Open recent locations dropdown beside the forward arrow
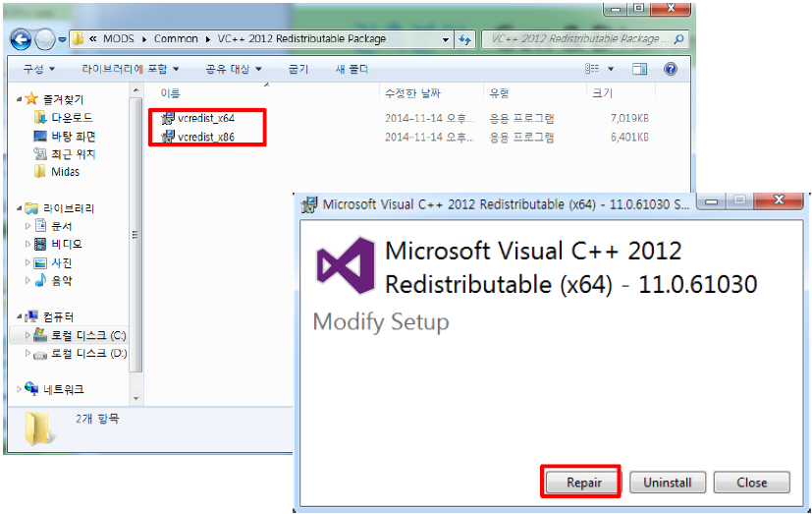This screenshot has height=514, width=812. pyautogui.click(x=62, y=39)
